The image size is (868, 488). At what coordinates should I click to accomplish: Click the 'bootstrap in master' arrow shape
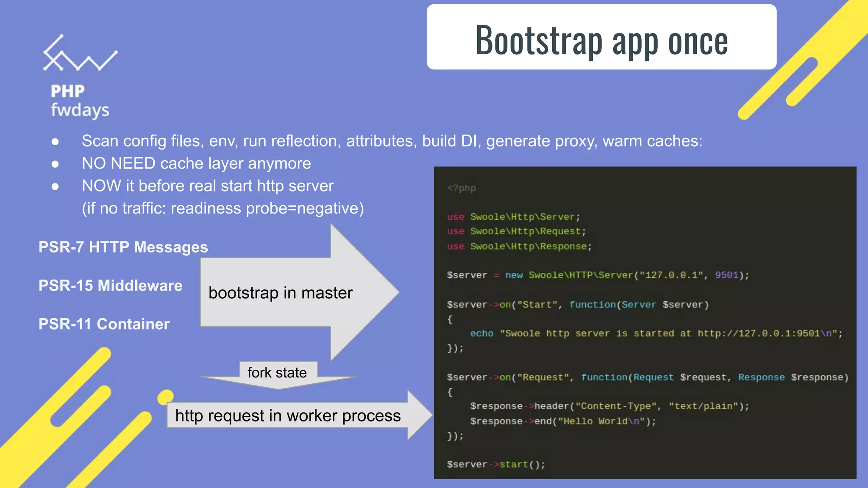[299, 292]
